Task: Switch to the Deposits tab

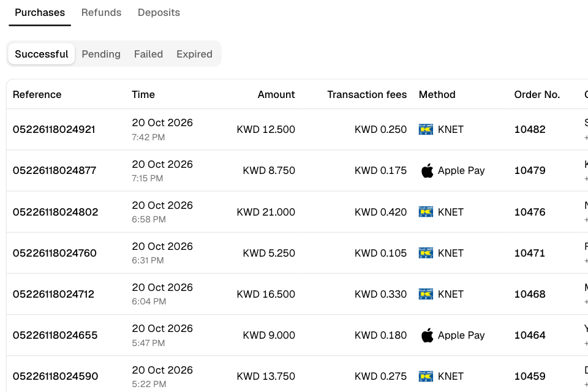Action: click(159, 12)
